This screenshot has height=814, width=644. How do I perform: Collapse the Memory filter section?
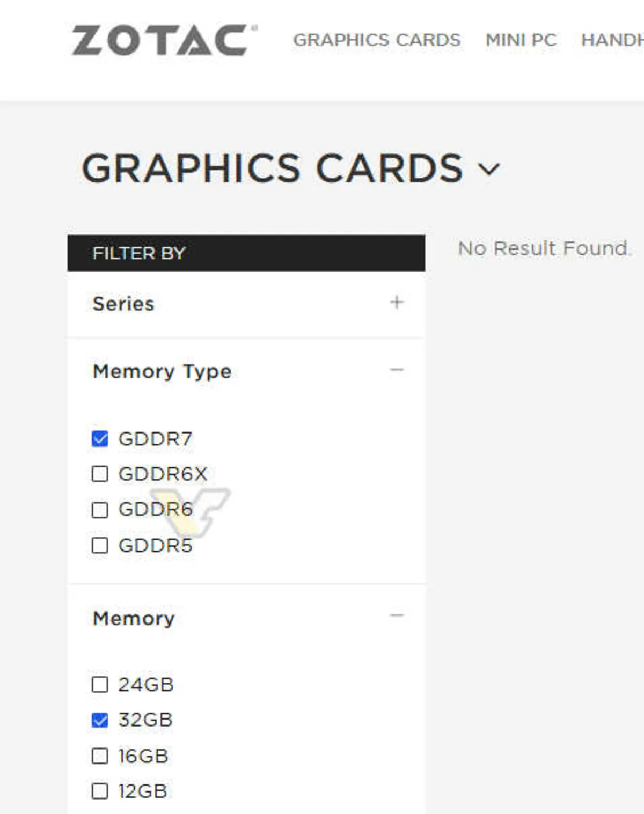point(397,616)
